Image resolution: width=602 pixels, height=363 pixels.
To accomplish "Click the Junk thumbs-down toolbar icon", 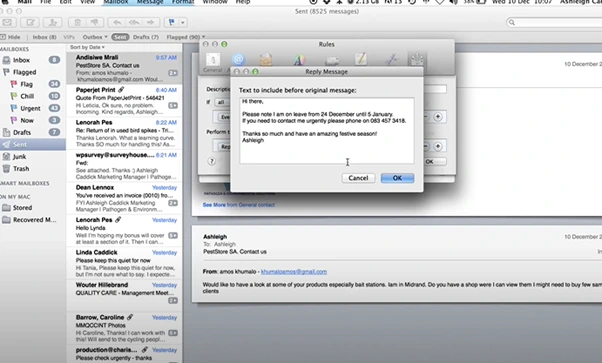I will tap(94, 23).
